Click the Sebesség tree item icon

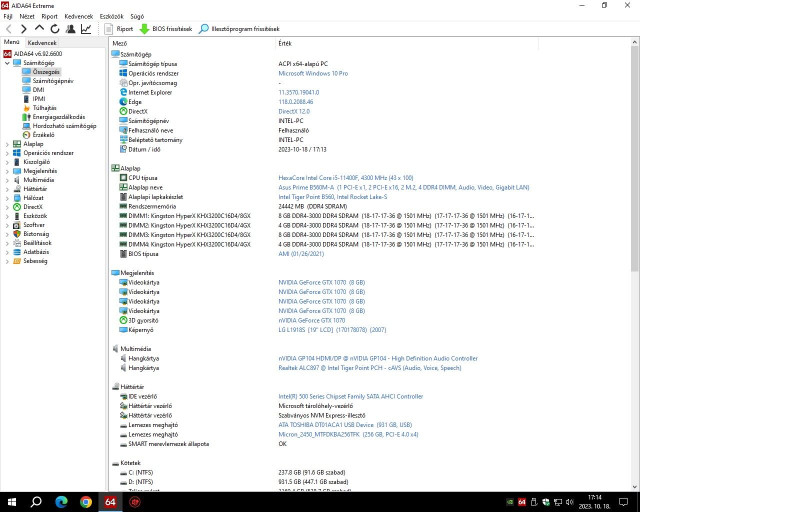pyautogui.click(x=17, y=261)
